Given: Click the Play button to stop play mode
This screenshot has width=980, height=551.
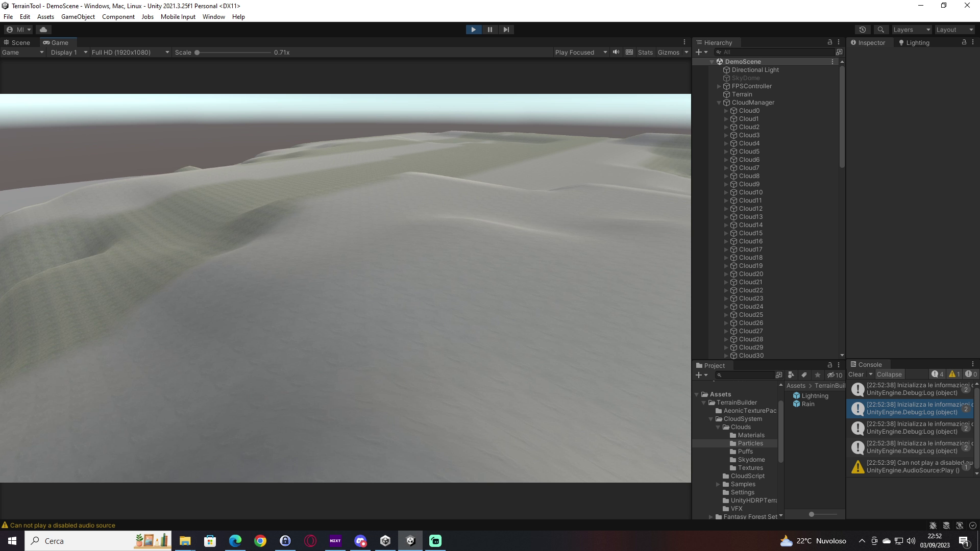Looking at the screenshot, I should (x=473, y=30).
